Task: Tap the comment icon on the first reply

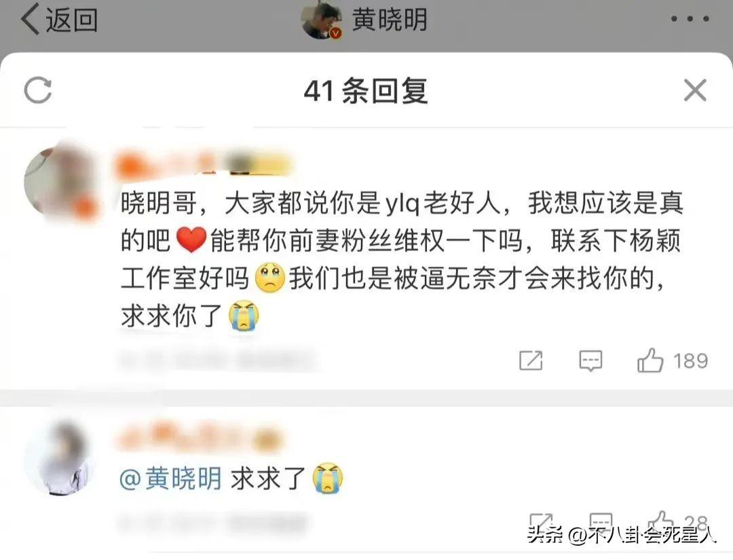Action: pos(590,360)
